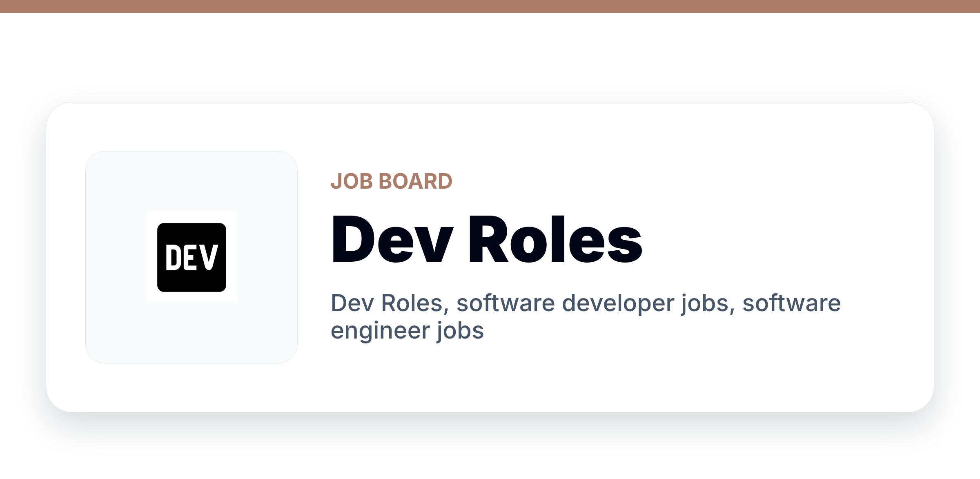Click the word BOARD in the label

point(416,181)
